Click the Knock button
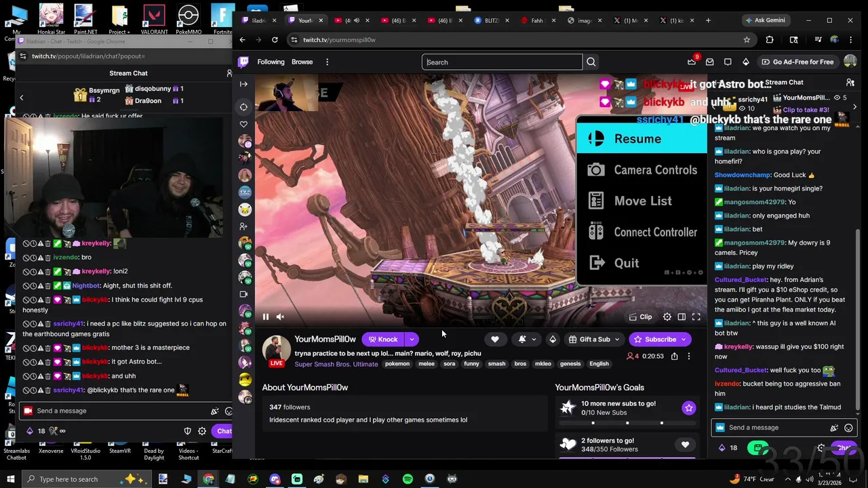The image size is (868, 488). coord(382,339)
